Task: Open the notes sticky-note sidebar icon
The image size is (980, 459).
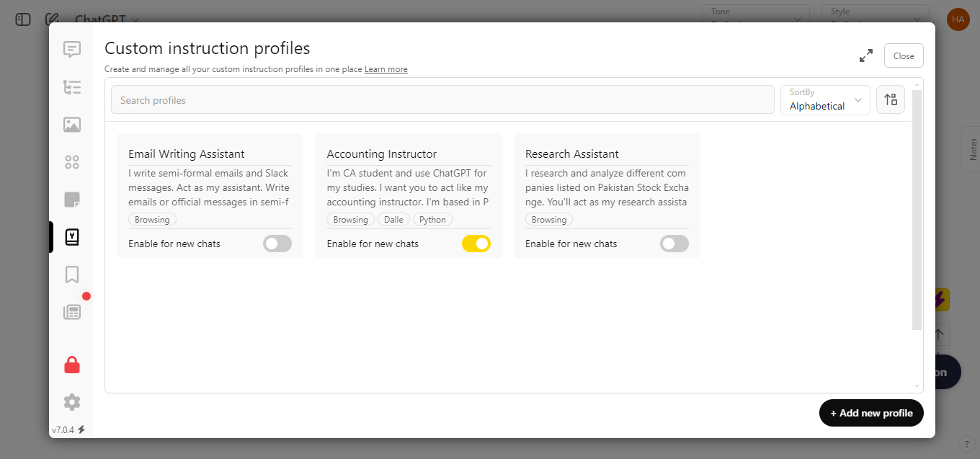Action: [71, 200]
